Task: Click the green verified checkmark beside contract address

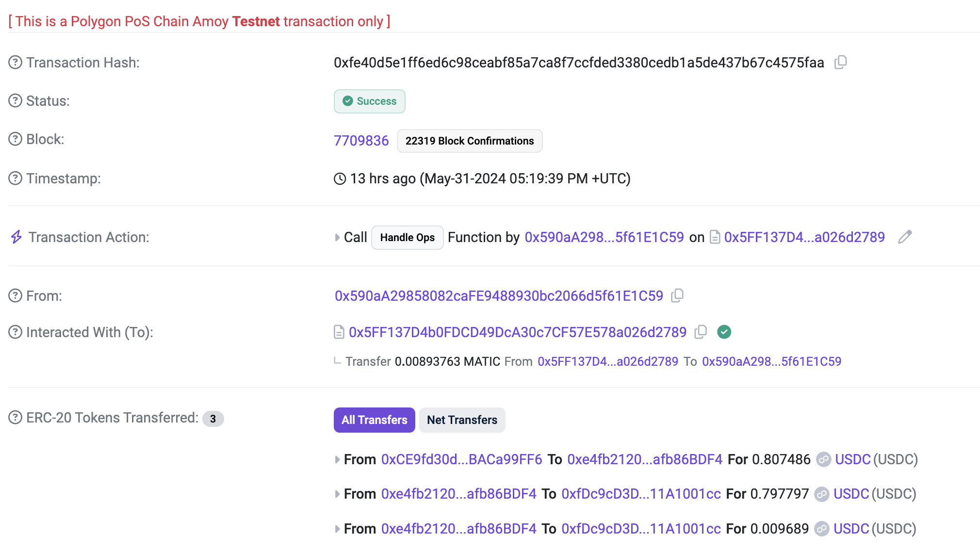Action: tap(724, 332)
